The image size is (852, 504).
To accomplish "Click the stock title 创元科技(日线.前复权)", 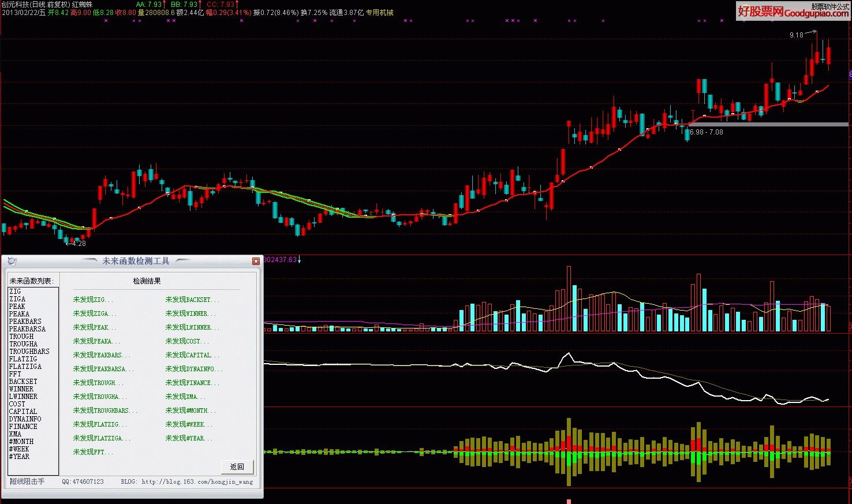I will (x=35, y=4).
